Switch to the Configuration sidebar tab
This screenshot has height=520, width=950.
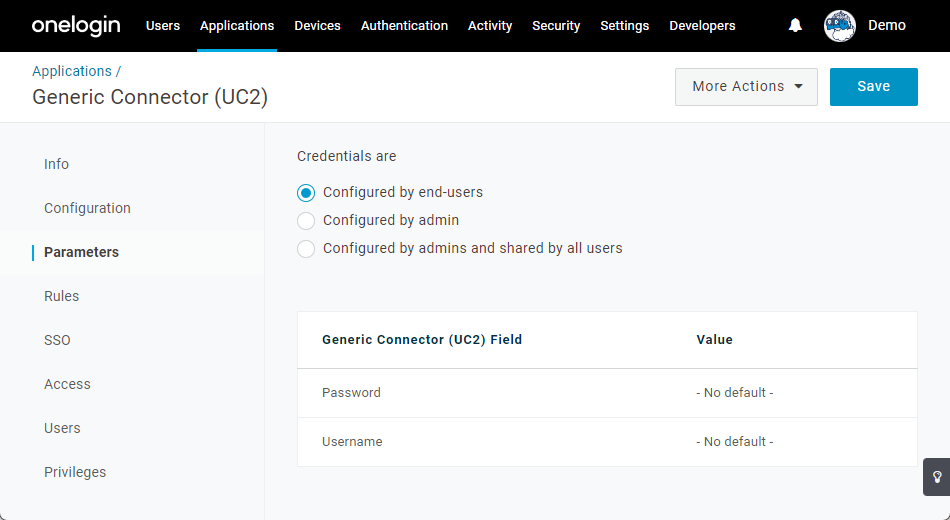pos(87,208)
